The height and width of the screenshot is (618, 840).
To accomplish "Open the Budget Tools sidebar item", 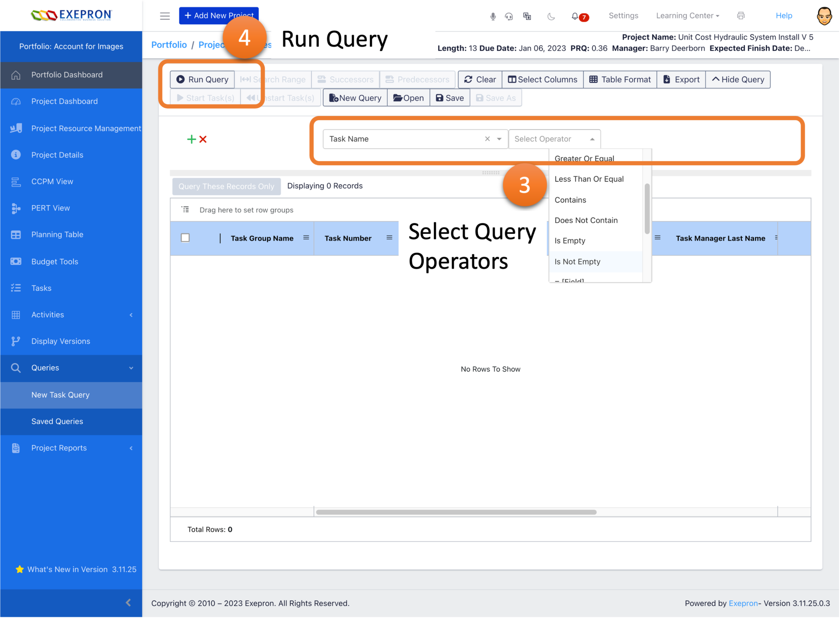I will (71, 262).
